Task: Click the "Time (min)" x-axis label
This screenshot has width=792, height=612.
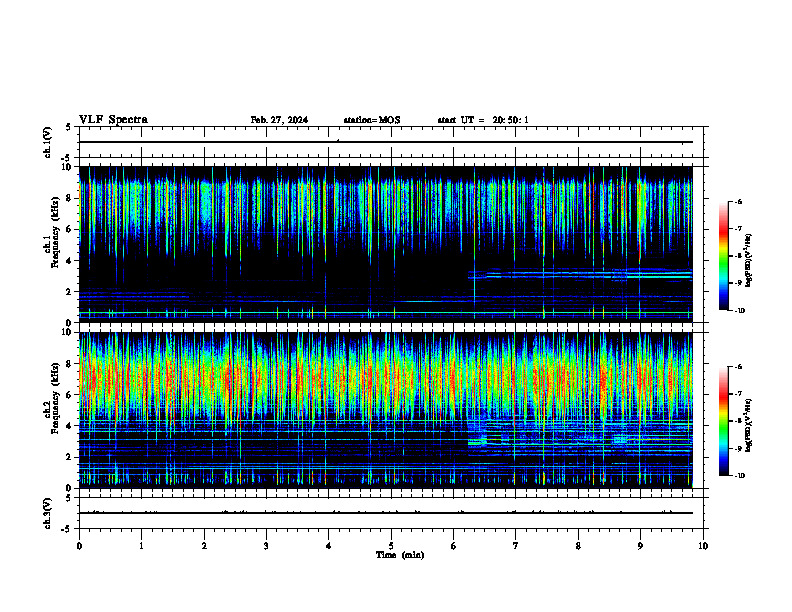Action: [x=400, y=555]
